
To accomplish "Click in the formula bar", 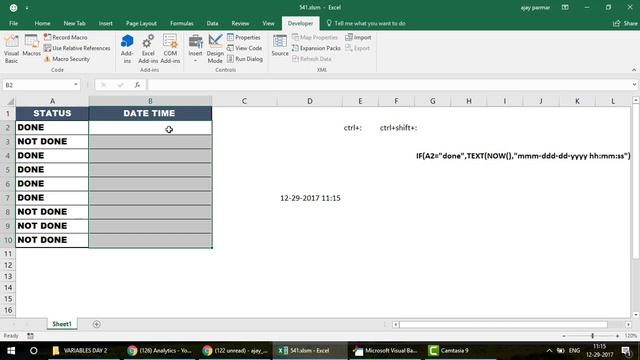I will tap(389, 85).
